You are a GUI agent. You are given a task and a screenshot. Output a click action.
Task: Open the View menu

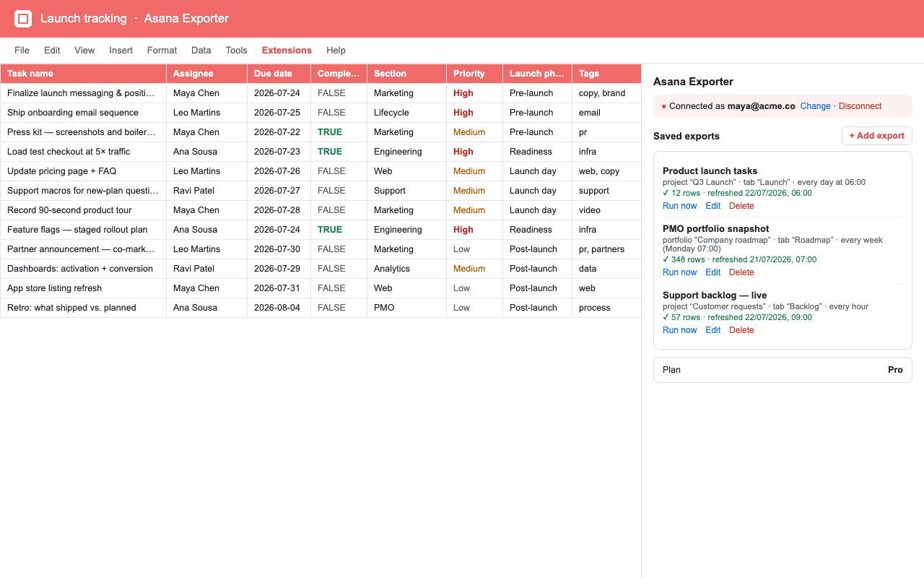84,51
